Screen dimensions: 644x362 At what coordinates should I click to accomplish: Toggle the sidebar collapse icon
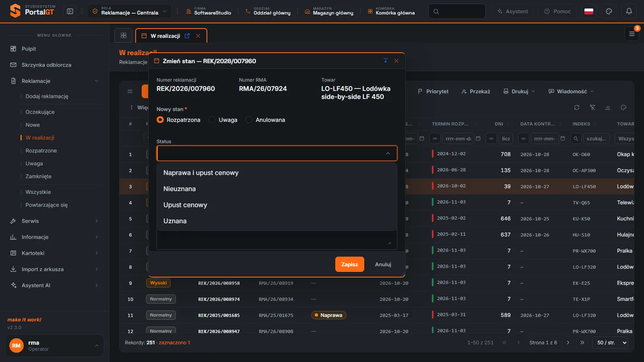click(70, 11)
